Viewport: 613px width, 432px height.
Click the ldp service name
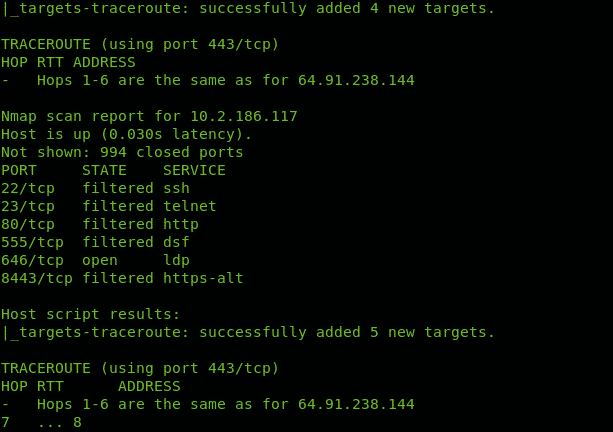pos(176,261)
